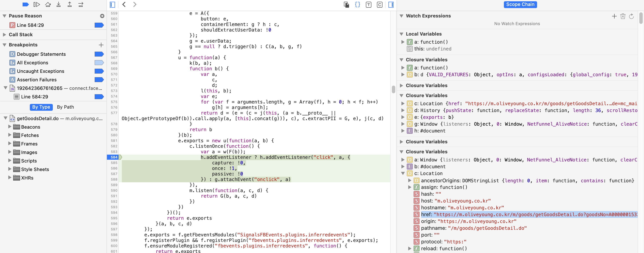Viewport: 644px width, 253px height.
Task: Click the add watch expression plus icon
Action: coord(614,16)
